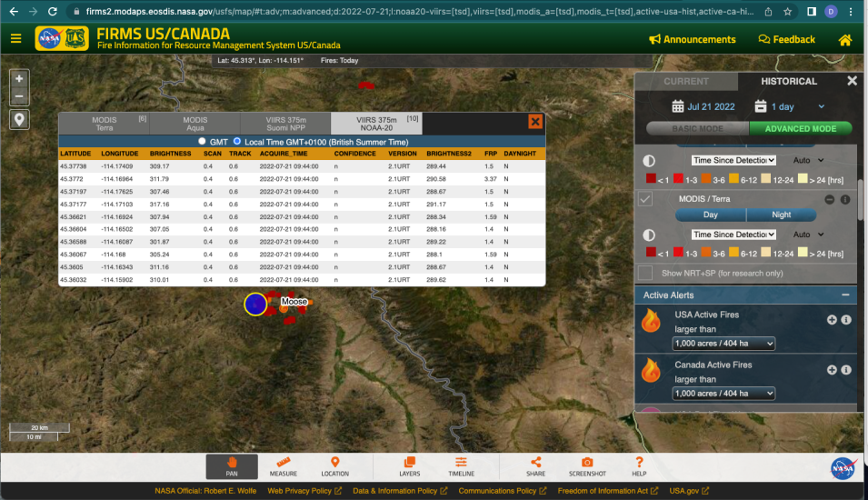Select GMT time radio button
The image size is (868, 500).
click(202, 141)
